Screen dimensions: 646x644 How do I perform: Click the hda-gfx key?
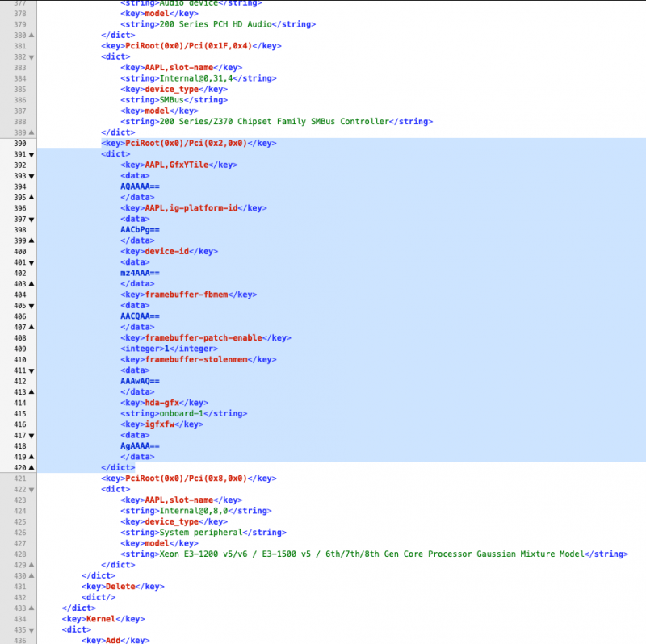[x=164, y=403]
